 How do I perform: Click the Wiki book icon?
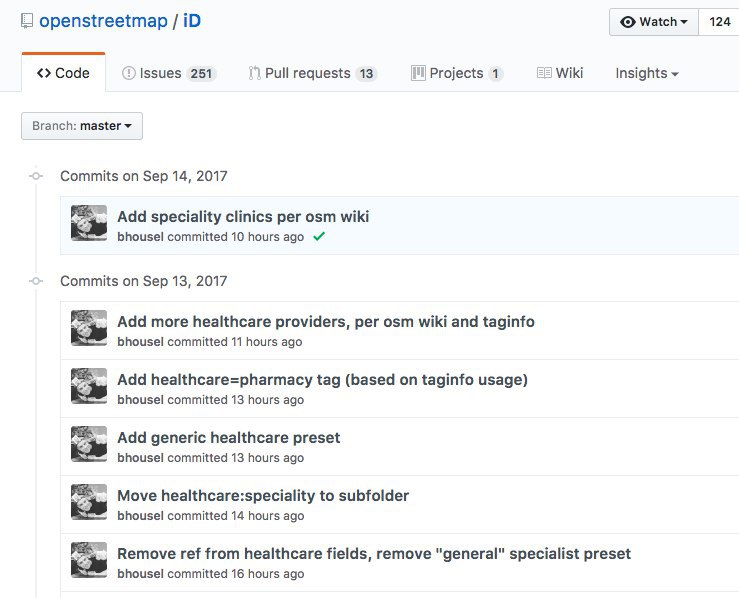[544, 73]
